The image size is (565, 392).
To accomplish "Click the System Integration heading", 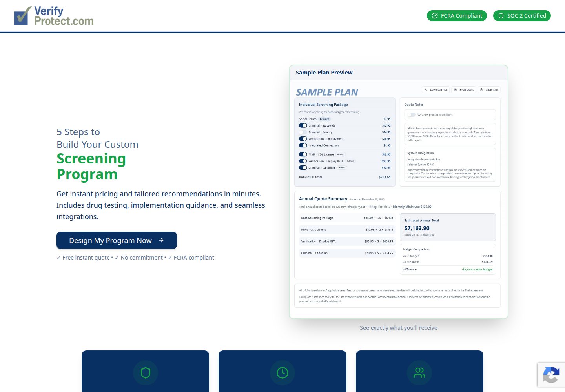I will coord(420,153).
